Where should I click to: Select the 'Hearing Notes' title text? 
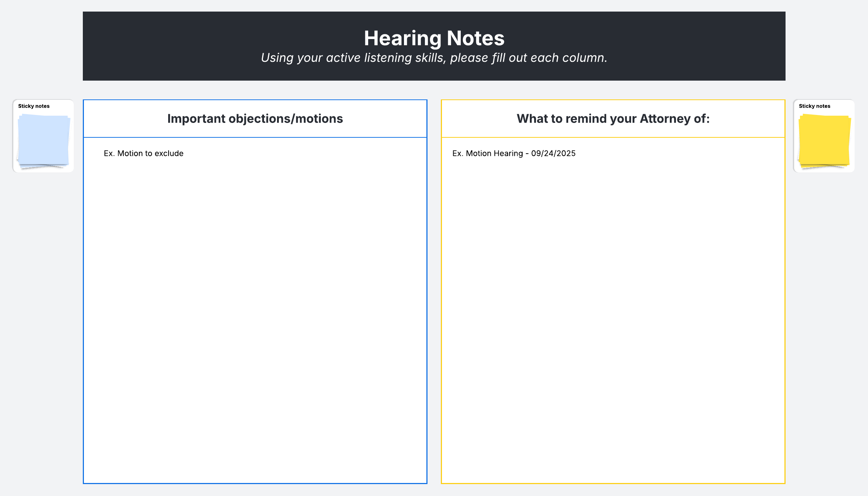coord(434,38)
